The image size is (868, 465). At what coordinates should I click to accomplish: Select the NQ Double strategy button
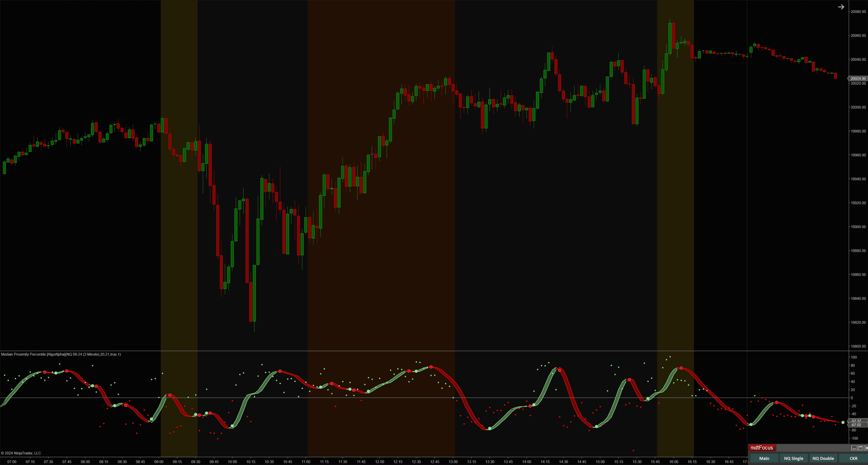[823, 458]
